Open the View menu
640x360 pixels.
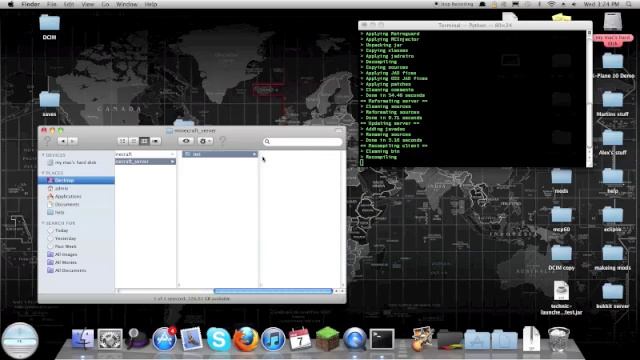pos(88,4)
